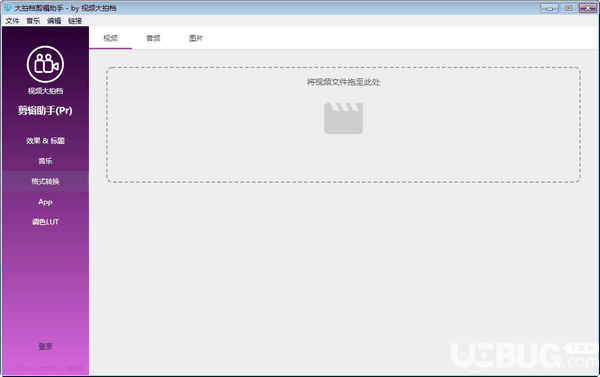Select 格式转换 in sidebar
This screenshot has height=377, width=600.
[x=45, y=181]
